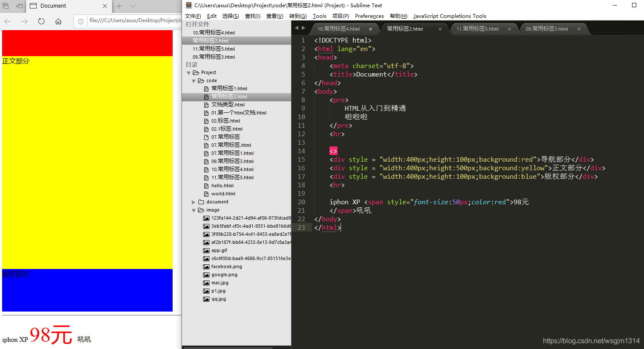Close the Document browser tab
This screenshot has width=644, height=349.
[105, 6]
